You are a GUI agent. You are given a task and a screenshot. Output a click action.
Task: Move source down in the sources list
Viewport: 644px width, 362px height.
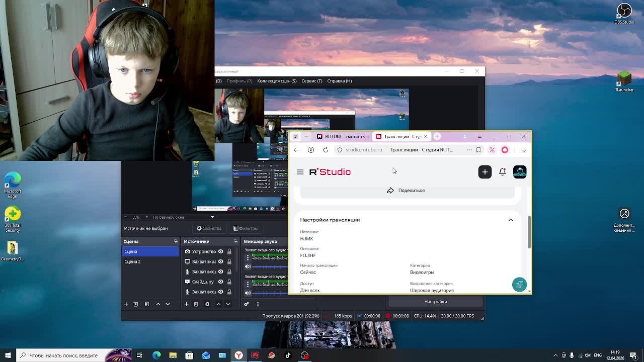pyautogui.click(x=228, y=304)
